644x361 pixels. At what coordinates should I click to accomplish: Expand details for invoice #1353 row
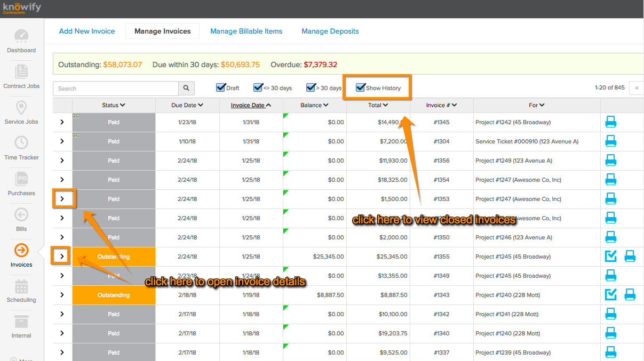tap(62, 199)
